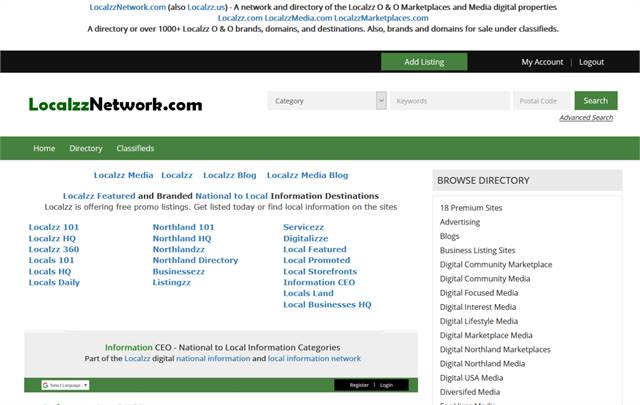The image size is (640, 405).
Task: Click the Logout link
Action: [x=591, y=62]
